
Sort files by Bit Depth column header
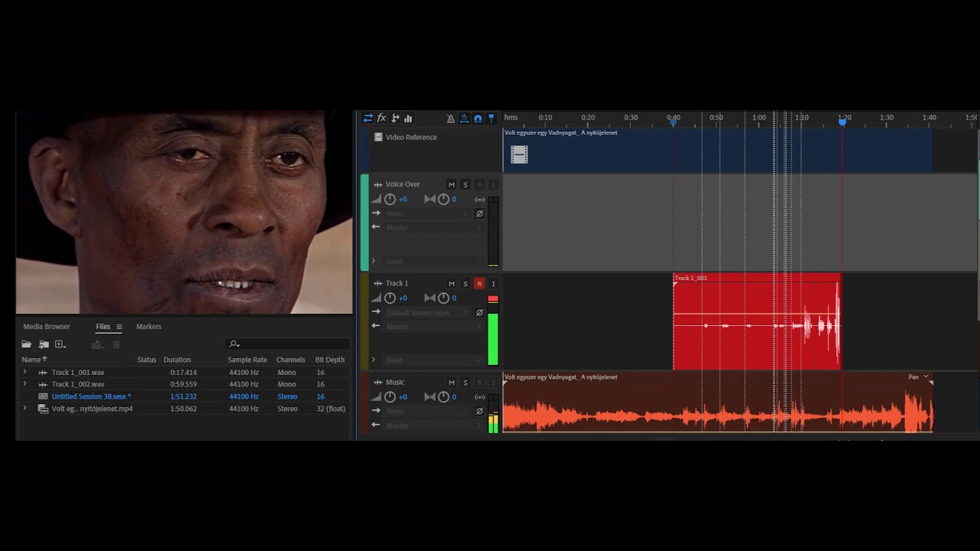330,360
